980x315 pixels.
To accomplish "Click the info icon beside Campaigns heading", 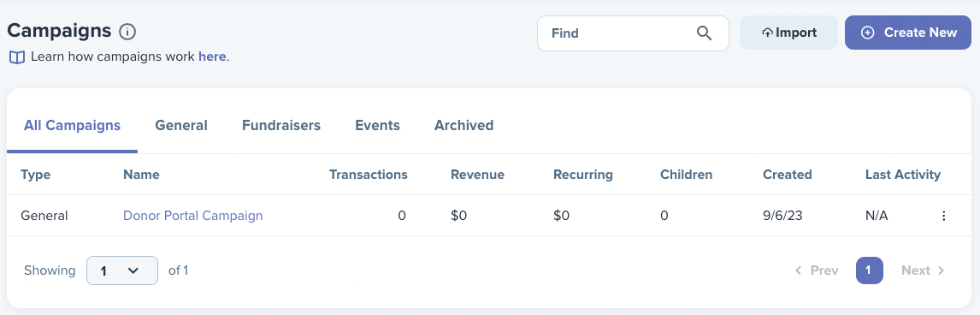I will pyautogui.click(x=127, y=32).
